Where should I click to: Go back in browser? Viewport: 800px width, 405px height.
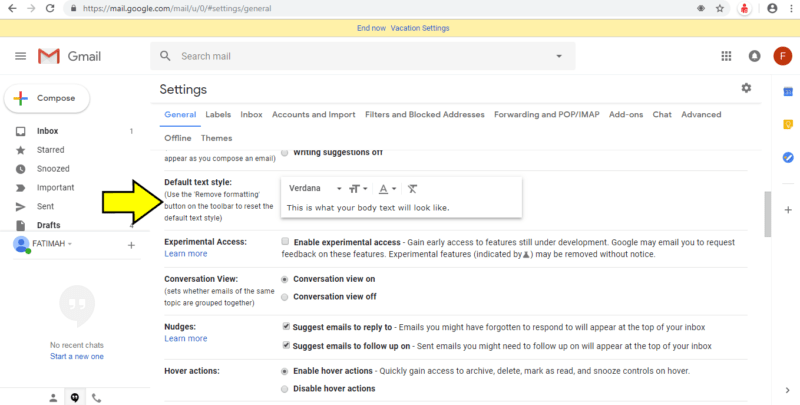(x=12, y=8)
